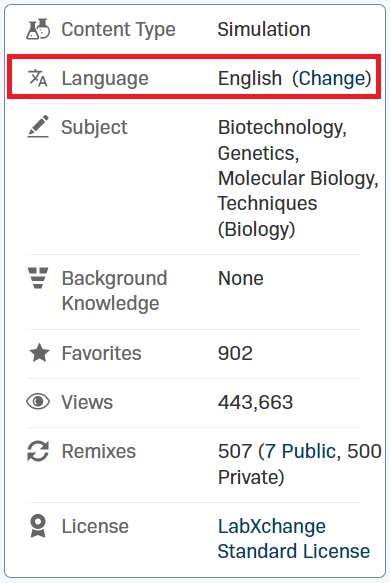Click the Background Knowledge None value
Viewport: 390px width, 583px height.
click(x=241, y=278)
